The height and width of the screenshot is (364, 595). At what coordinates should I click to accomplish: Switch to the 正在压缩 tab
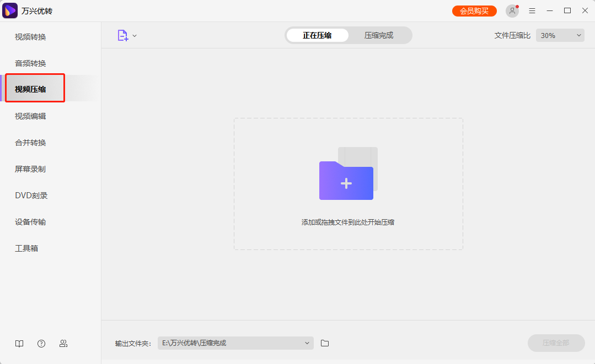click(x=317, y=35)
